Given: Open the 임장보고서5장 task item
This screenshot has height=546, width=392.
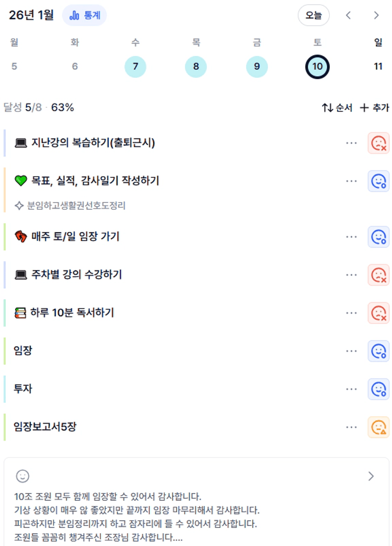Looking at the screenshot, I should (46, 427).
